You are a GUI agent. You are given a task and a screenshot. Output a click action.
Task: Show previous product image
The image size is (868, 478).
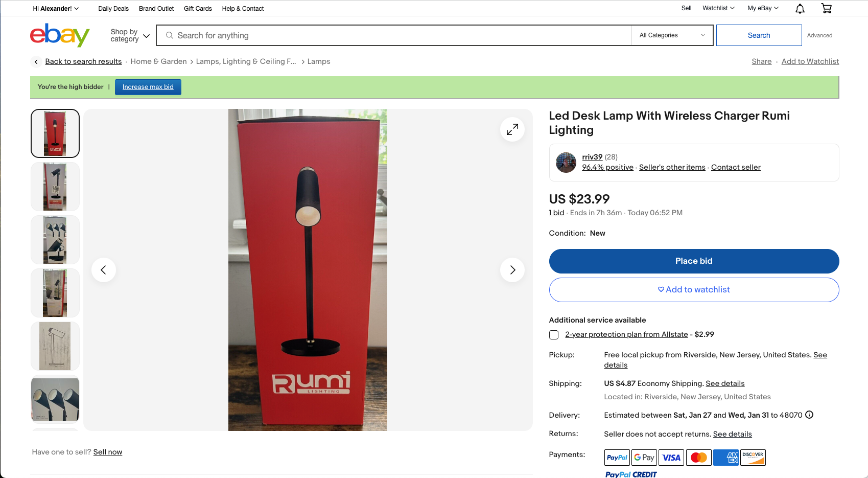pos(104,270)
